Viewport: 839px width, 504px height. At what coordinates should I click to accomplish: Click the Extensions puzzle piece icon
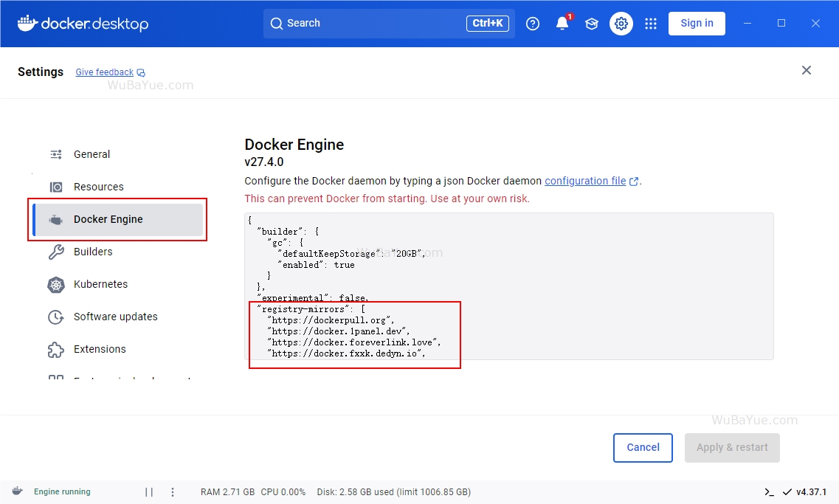pos(56,350)
